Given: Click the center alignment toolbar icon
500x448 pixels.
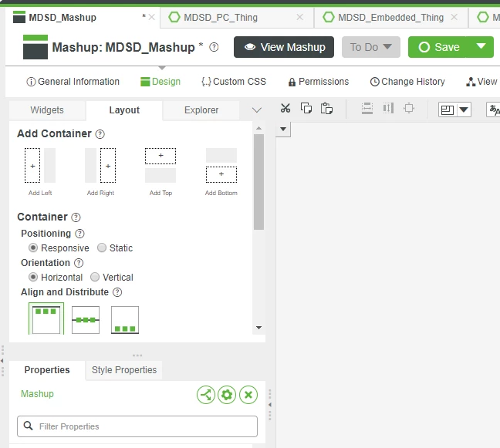Looking at the screenshot, I should point(409,108).
